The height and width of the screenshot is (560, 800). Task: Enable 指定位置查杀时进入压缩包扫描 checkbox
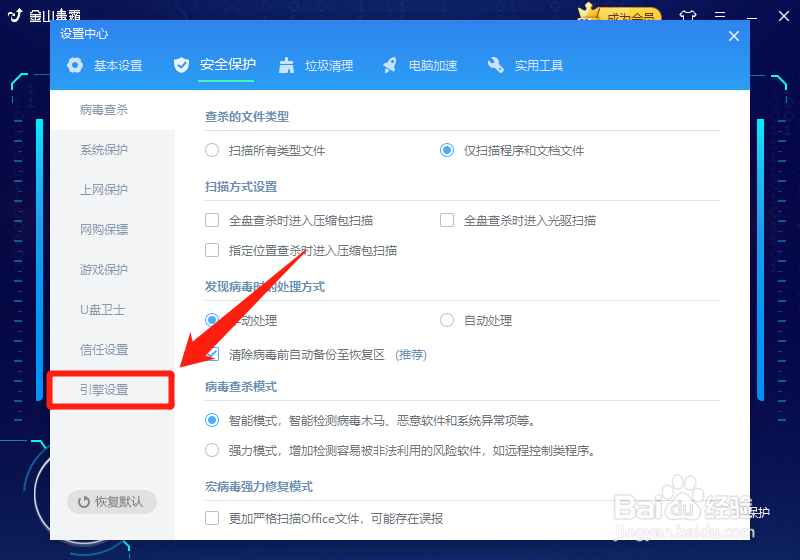pos(212,250)
